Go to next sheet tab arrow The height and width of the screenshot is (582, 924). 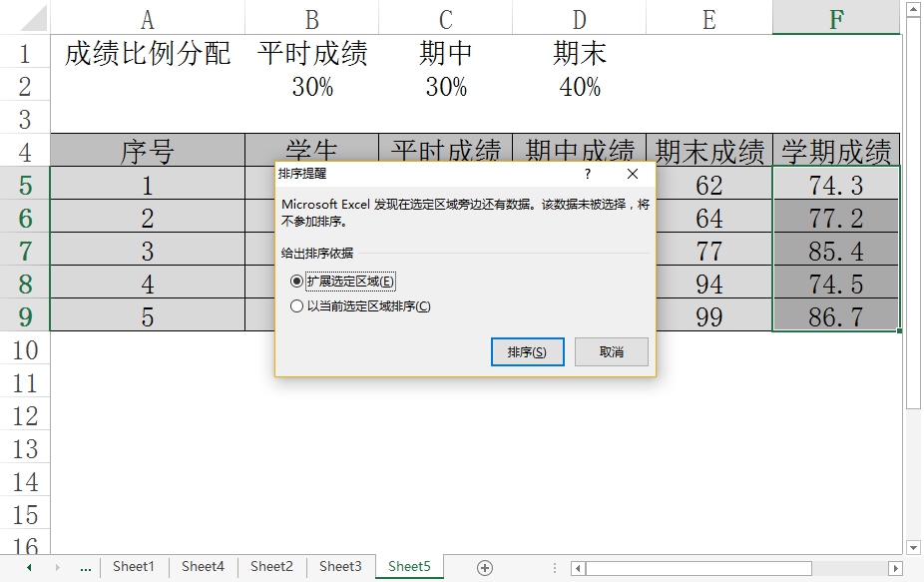pyautogui.click(x=57, y=568)
